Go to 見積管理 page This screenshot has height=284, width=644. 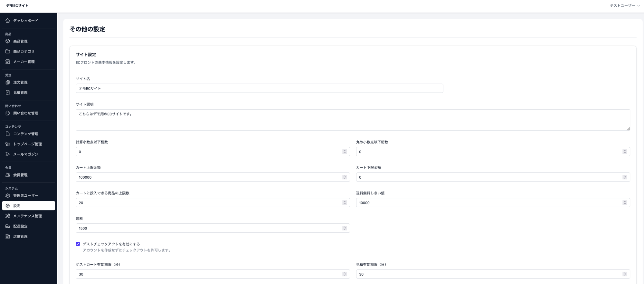pos(29,93)
